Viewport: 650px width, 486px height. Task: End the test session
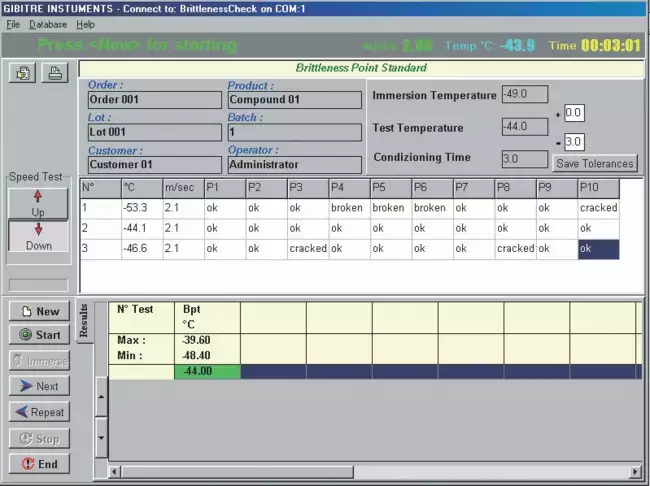tap(39, 464)
